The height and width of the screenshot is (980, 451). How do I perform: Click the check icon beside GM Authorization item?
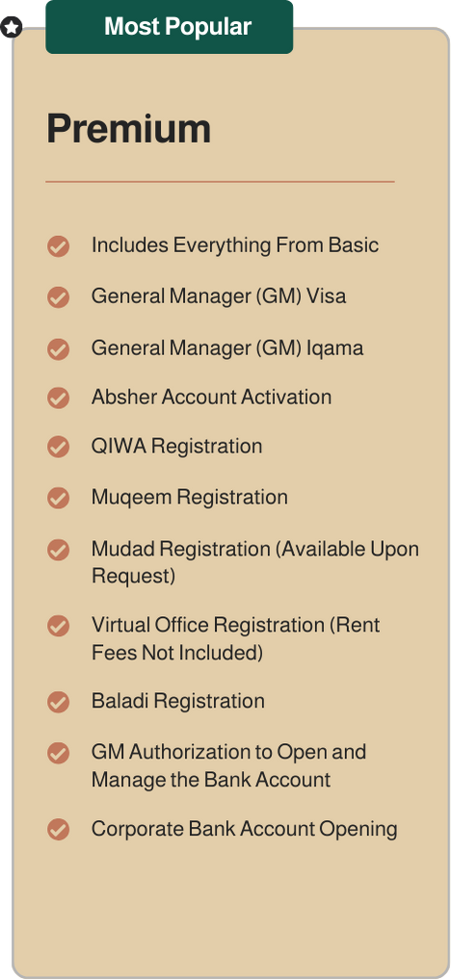click(x=58, y=753)
